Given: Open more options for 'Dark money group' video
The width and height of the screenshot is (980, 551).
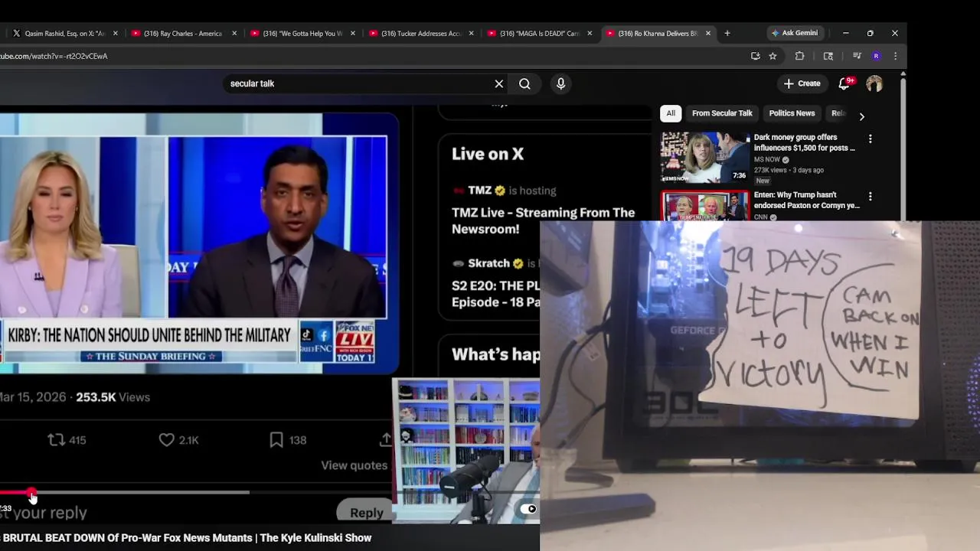Looking at the screenshot, I should coord(870,139).
